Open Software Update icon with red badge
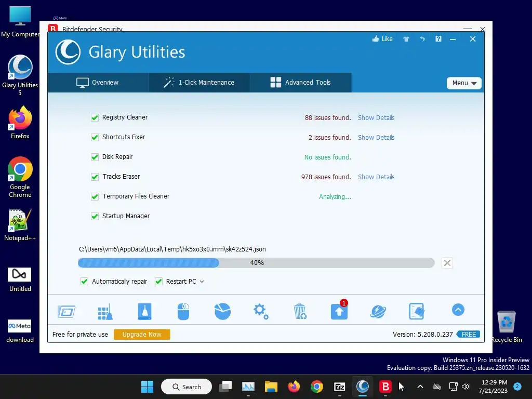The width and height of the screenshot is (532, 399). click(x=339, y=310)
